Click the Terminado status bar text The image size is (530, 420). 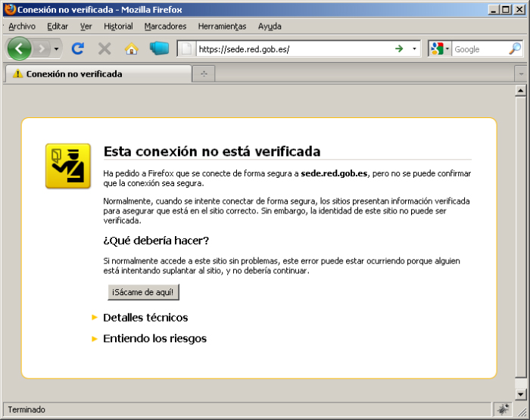click(x=26, y=409)
